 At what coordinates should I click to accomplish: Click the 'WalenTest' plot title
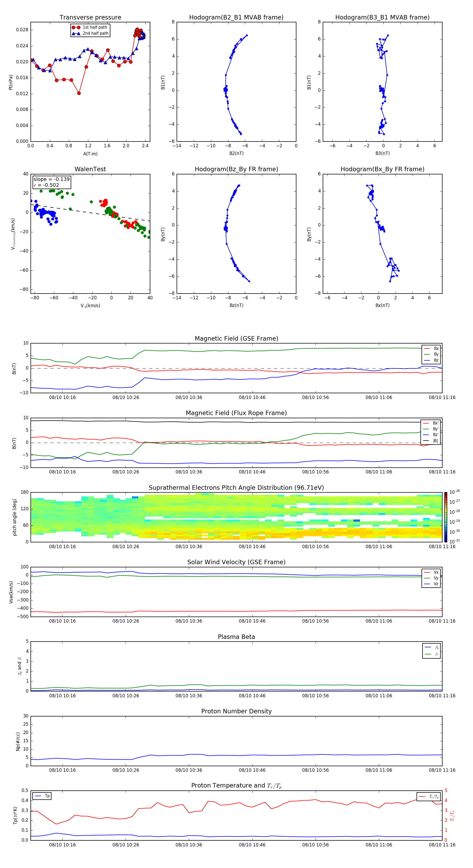tap(90, 169)
